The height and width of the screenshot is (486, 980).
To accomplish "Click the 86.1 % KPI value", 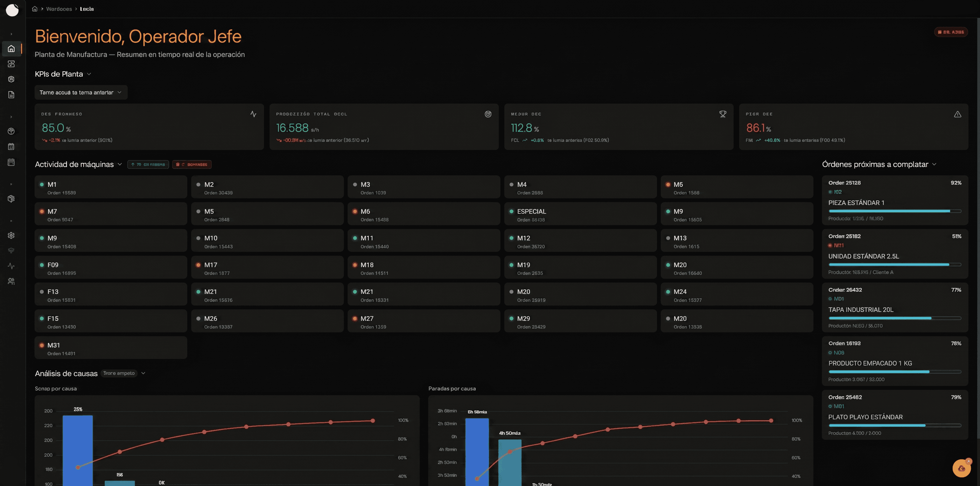I will 758,128.
